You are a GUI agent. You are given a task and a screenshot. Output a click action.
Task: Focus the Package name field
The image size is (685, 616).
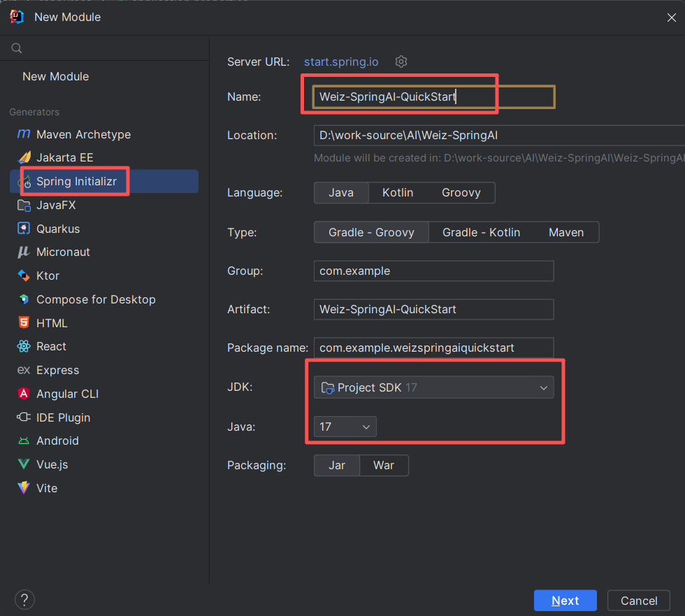coord(434,348)
